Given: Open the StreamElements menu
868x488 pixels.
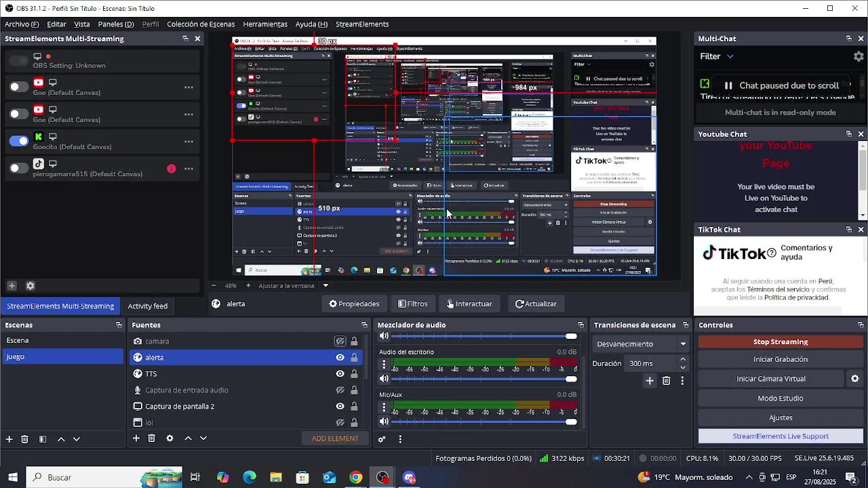Looking at the screenshot, I should (362, 24).
